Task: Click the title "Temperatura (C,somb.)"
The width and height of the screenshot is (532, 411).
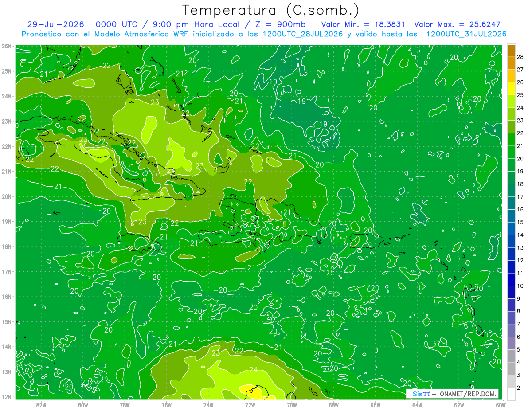Action: pos(270,11)
